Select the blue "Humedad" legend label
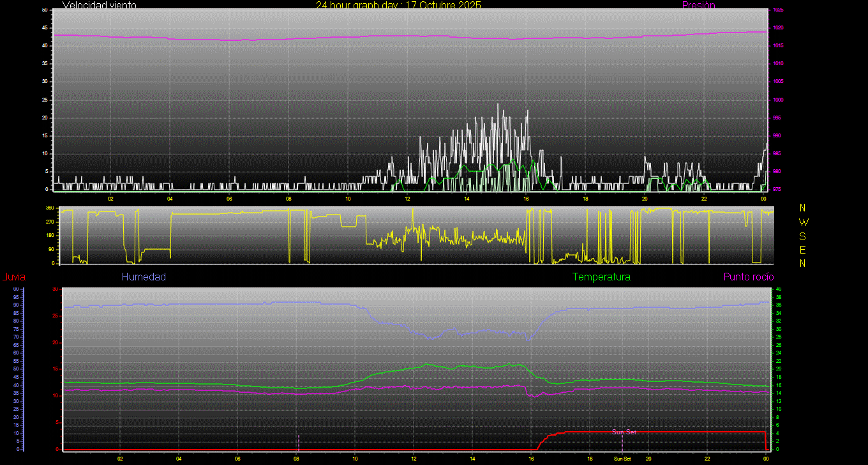The image size is (868, 465). (144, 277)
